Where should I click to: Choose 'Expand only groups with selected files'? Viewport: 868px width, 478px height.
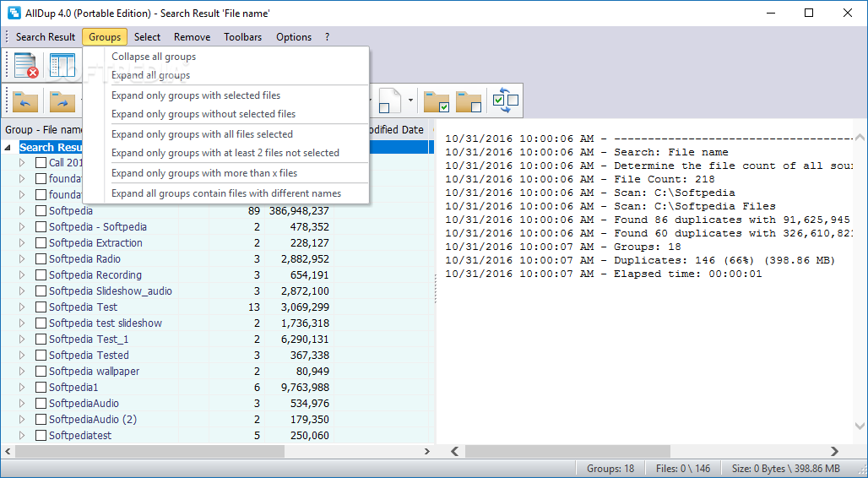click(x=225, y=95)
